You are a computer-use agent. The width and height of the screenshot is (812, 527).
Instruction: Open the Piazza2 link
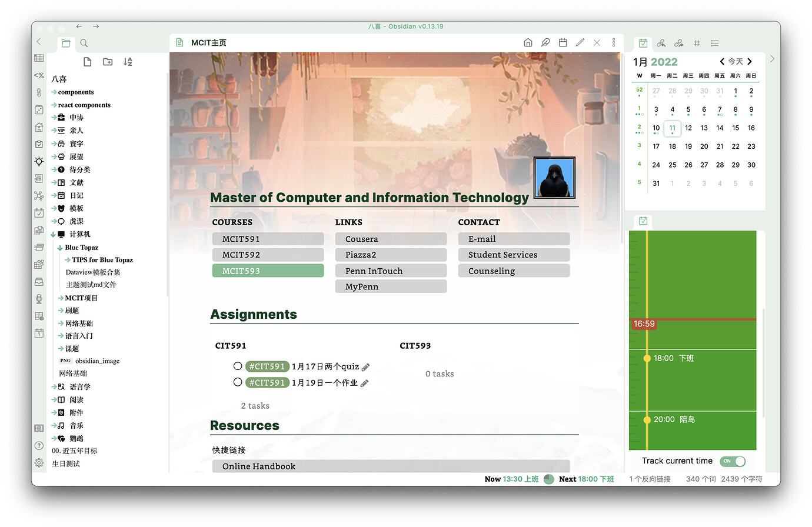click(x=391, y=255)
